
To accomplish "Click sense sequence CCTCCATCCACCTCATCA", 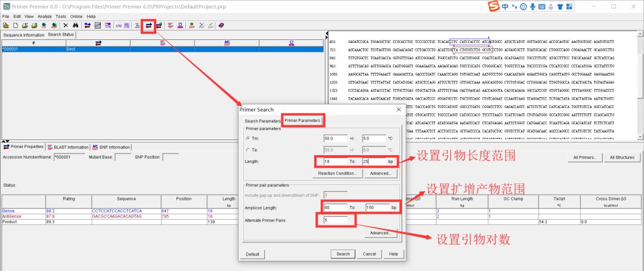I will 117,211.
